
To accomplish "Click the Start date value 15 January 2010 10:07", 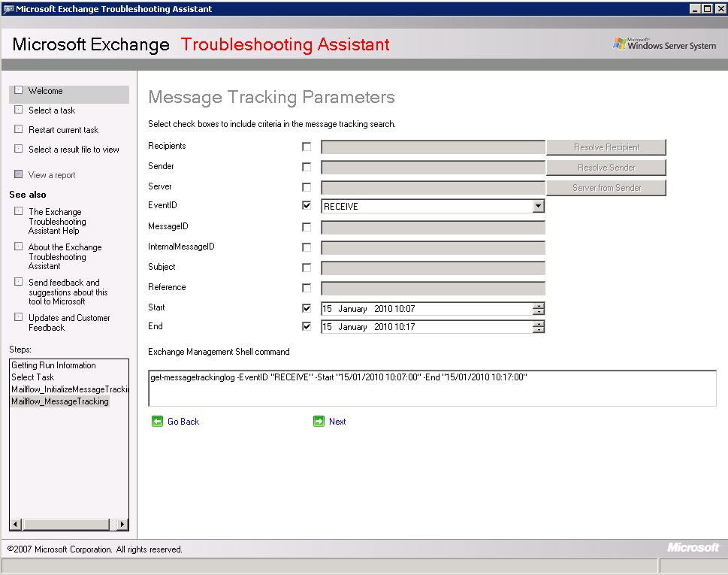I will click(369, 309).
